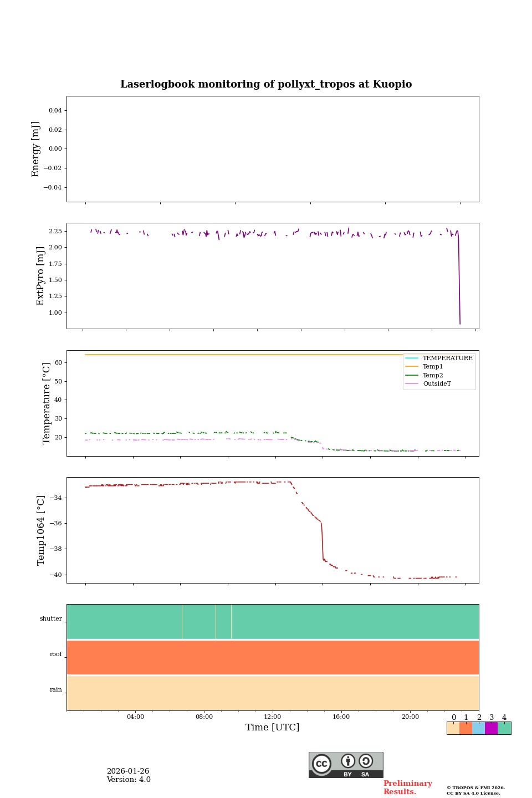532x798 pixels.
Task: Click the TROPOS & FMI copyright notice
Action: pyautogui.click(x=475, y=790)
